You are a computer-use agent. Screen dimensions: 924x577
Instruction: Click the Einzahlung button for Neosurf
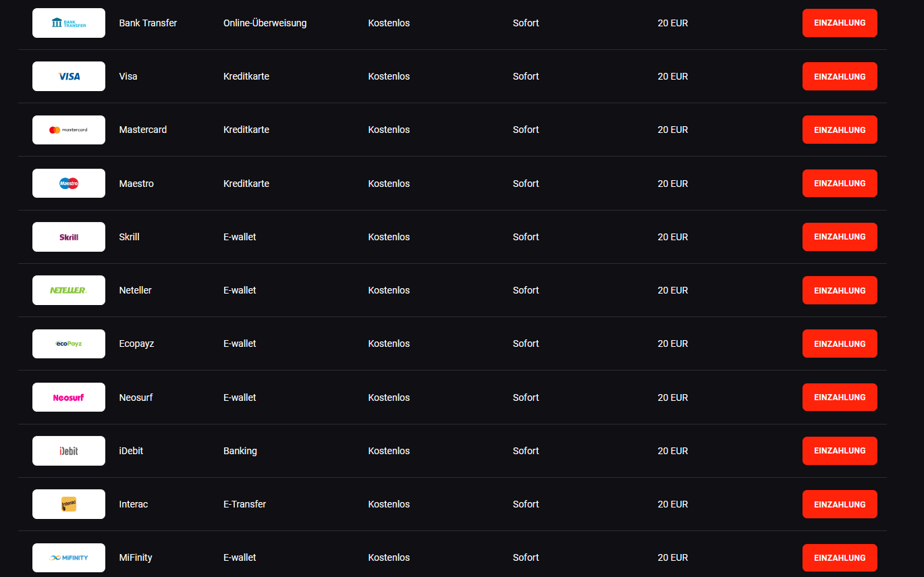tap(840, 397)
